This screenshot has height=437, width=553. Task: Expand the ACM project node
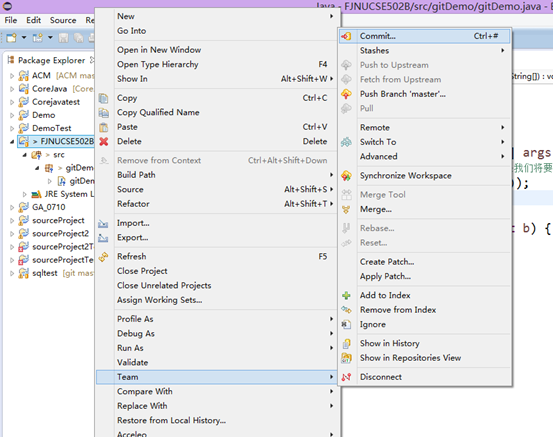click(x=12, y=76)
